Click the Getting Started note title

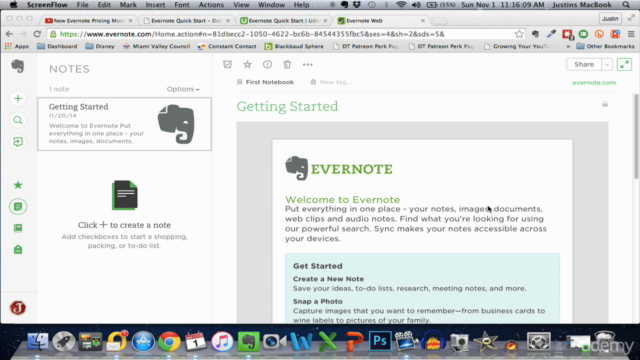[287, 106]
